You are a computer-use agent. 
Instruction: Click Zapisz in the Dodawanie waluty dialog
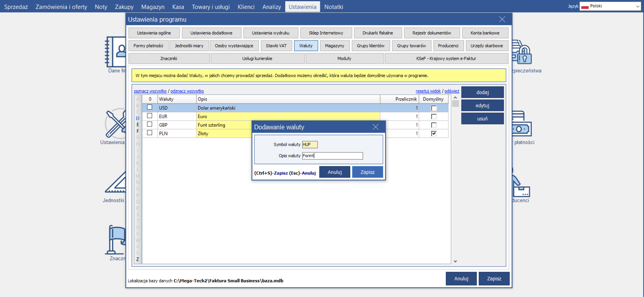coord(367,172)
